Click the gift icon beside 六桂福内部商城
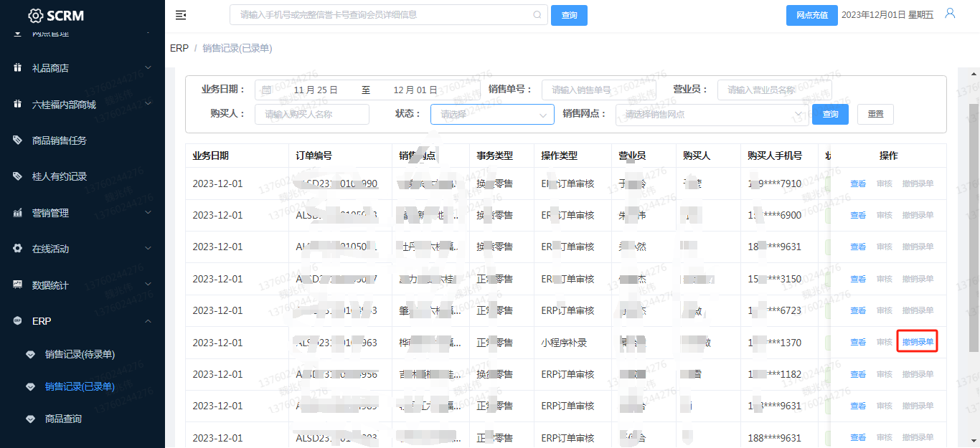Screen dimensions: 980x448 pos(17,104)
